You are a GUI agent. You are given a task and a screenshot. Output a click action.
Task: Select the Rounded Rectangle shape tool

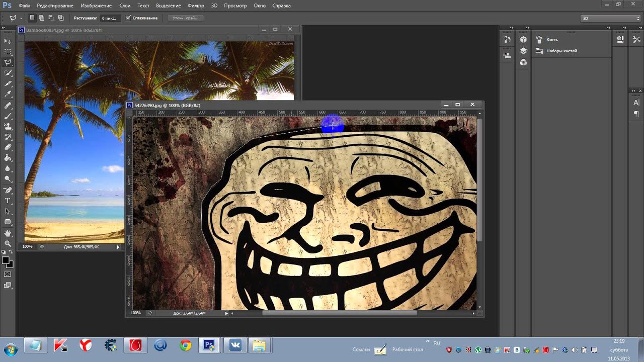8,222
